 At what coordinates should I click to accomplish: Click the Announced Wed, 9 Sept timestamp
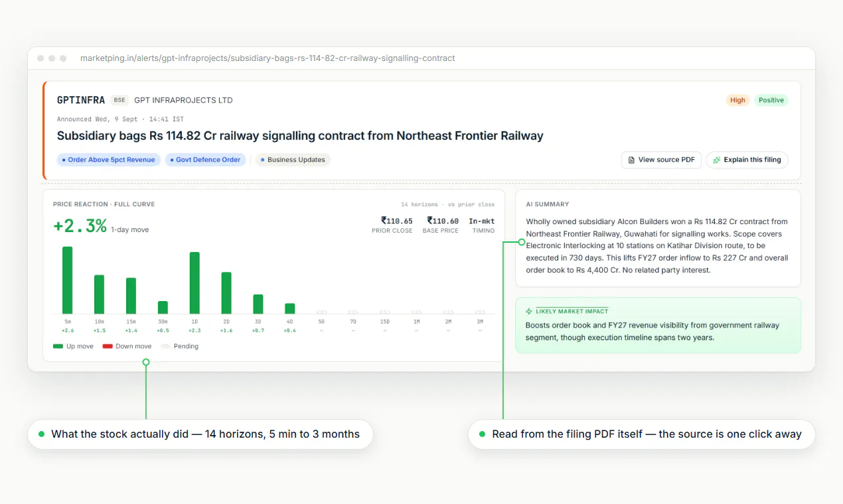pos(120,119)
